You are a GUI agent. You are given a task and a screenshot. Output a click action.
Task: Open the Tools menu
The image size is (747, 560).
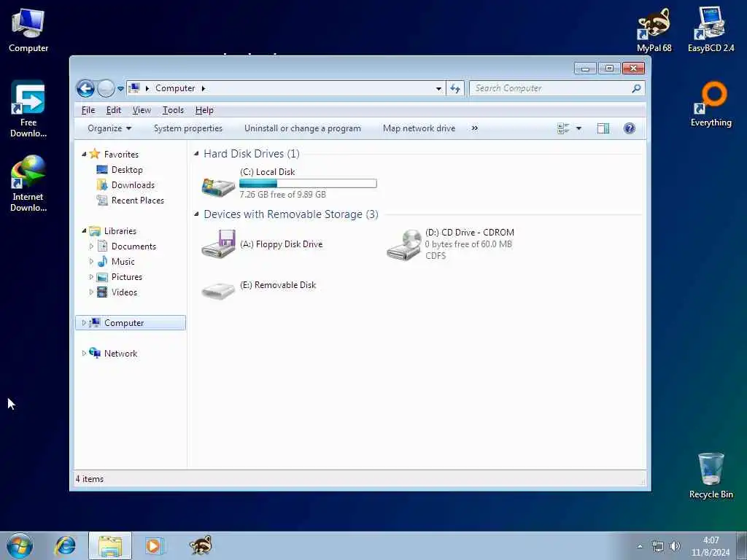tap(173, 110)
